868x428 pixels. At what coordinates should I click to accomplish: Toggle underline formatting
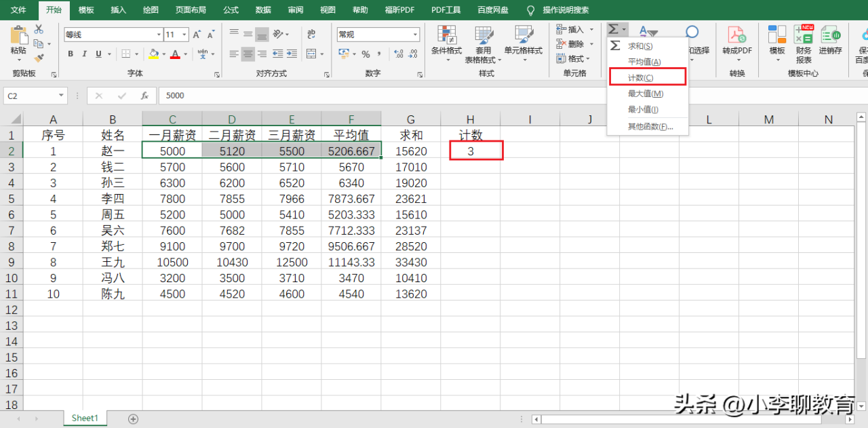pyautogui.click(x=99, y=54)
